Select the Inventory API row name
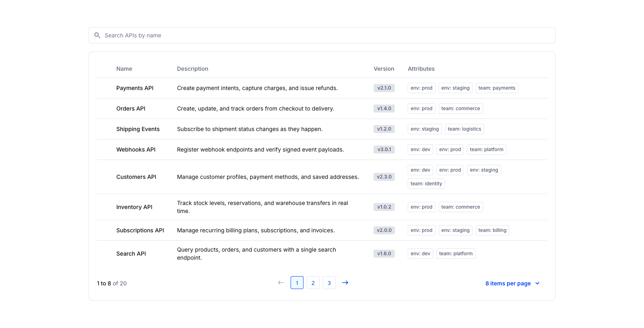644x328 pixels. coord(134,207)
